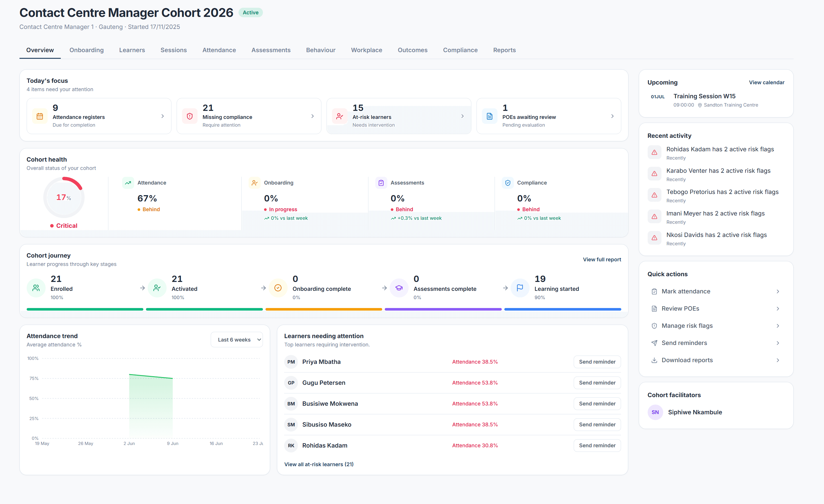
Task: Click the Attendance registers calendar icon
Action: click(x=40, y=116)
